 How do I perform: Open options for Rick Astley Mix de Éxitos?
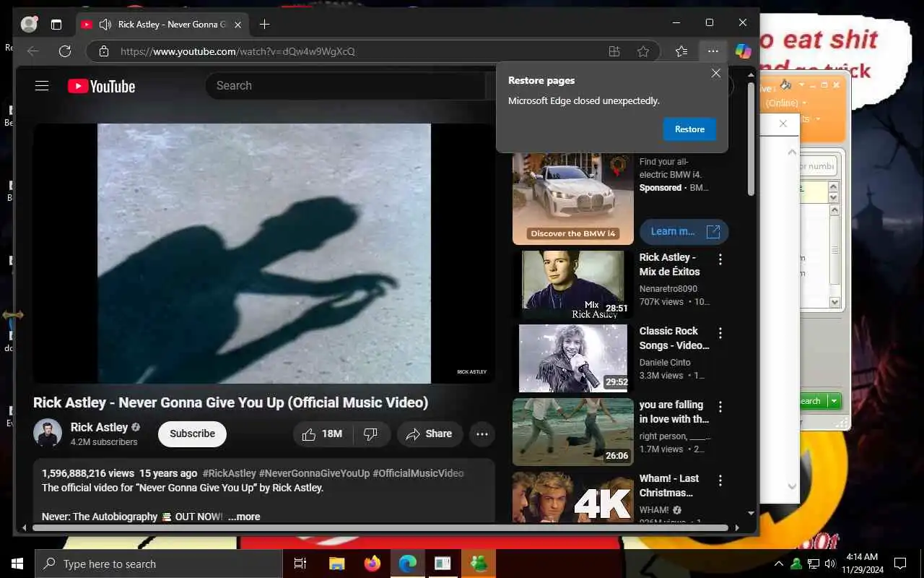(720, 259)
